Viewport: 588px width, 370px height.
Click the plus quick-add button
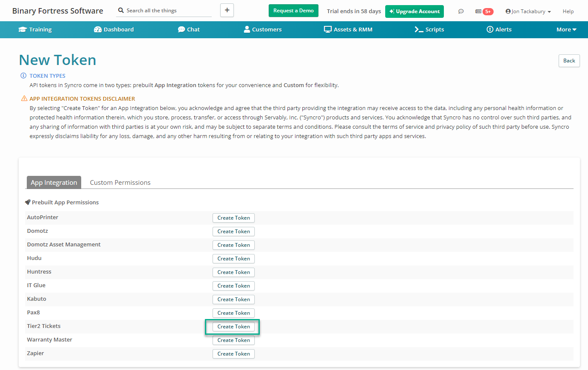[x=227, y=10]
